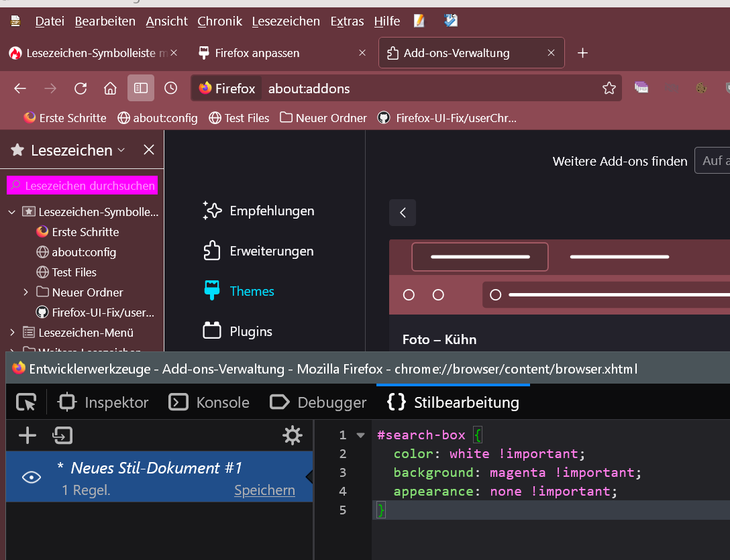Image resolution: width=730 pixels, height=560 pixels.
Task: Expand the Neuer Ordner bookmark folder
Action: click(x=25, y=292)
